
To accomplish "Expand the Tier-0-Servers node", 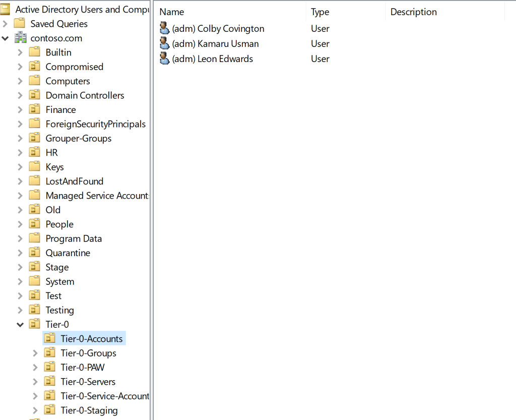I will 35,382.
